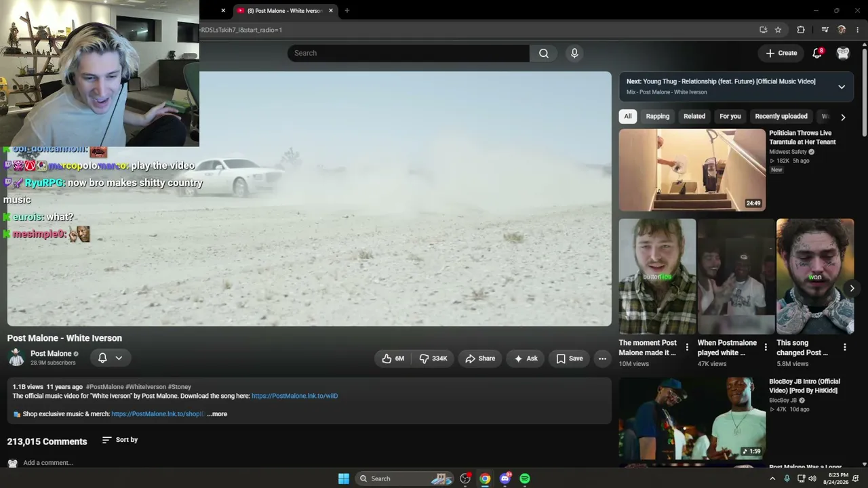
Task: Select the 'Related' filter chip
Action: tap(694, 117)
